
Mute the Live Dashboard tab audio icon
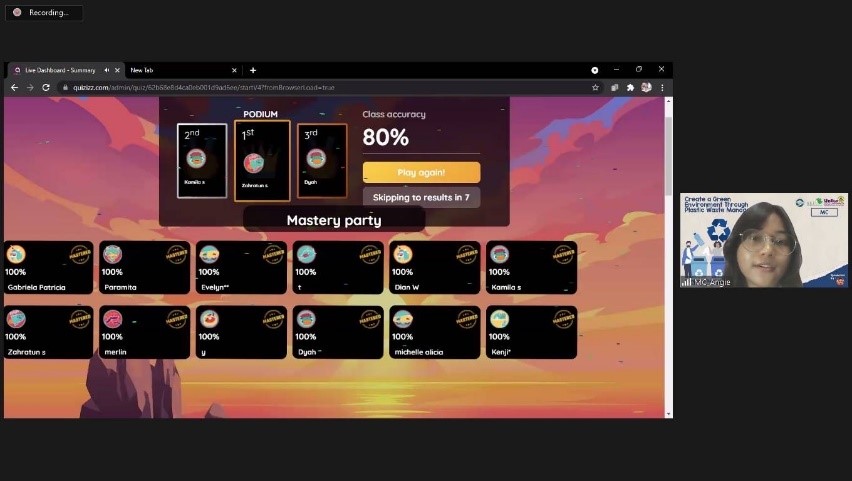point(106,70)
